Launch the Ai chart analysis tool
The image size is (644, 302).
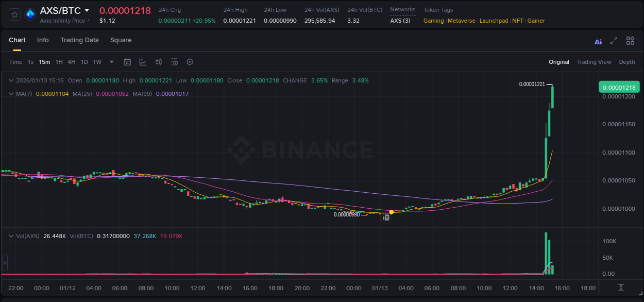[x=598, y=41]
